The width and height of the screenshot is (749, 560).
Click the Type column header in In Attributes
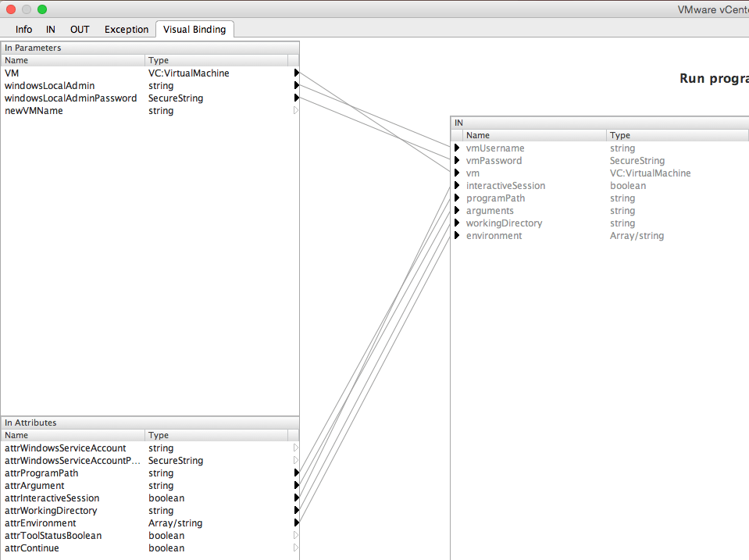pos(159,435)
